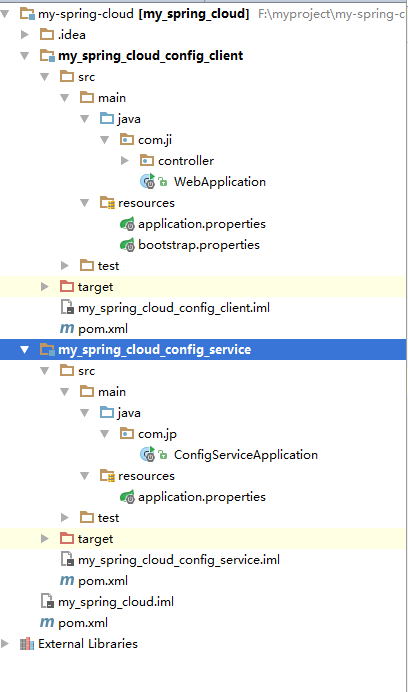The image size is (408, 692).
Task: Click the ConfigServiceApplication class icon
Action: pyautogui.click(x=148, y=454)
